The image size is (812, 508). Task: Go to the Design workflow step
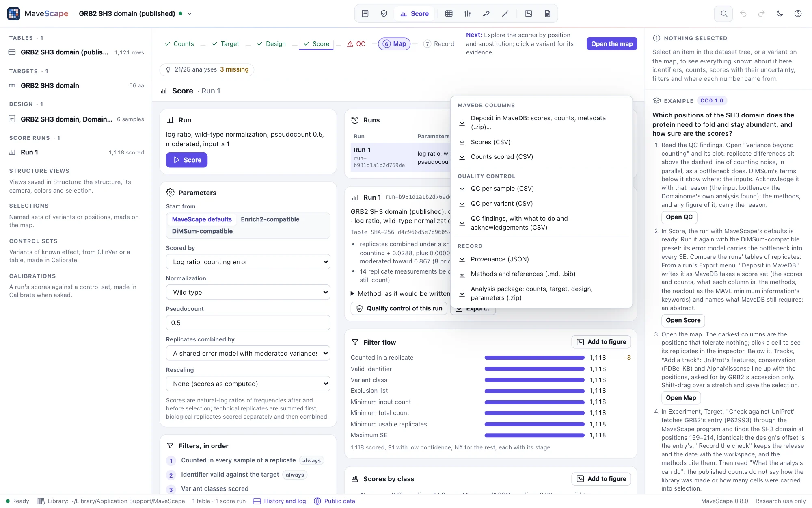(271, 44)
